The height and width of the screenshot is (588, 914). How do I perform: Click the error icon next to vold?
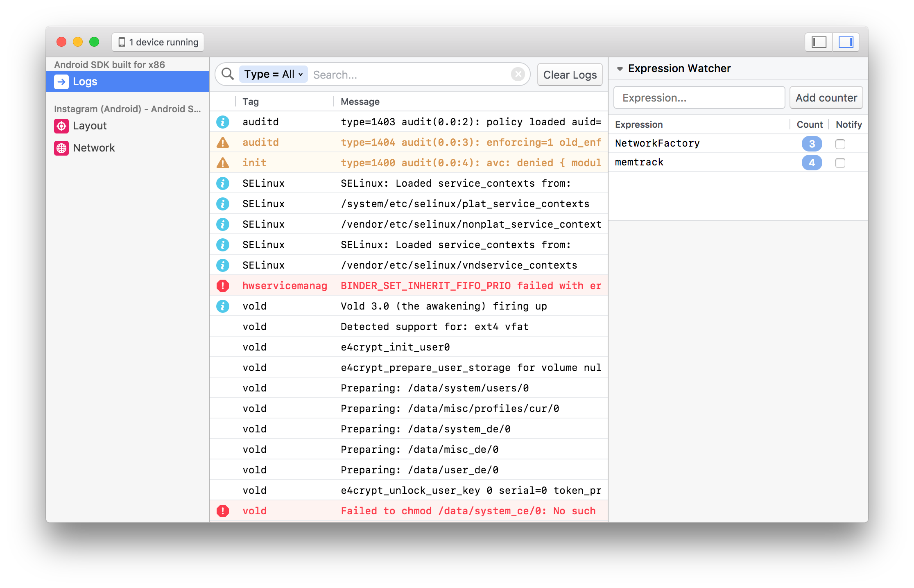pos(224,507)
